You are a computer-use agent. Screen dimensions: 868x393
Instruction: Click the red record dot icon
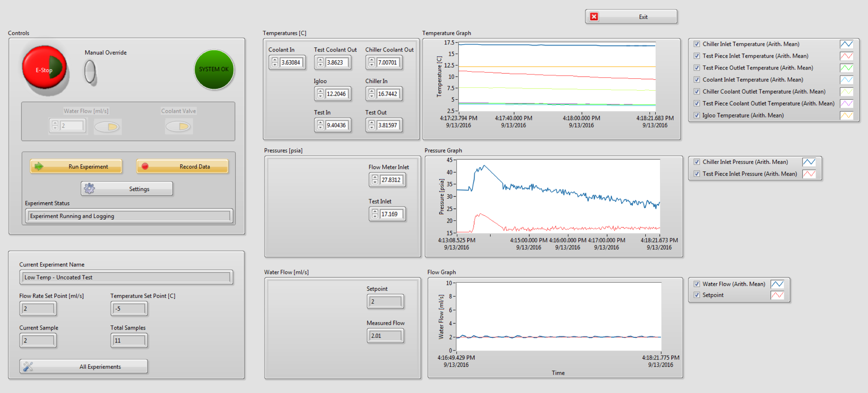coord(145,166)
